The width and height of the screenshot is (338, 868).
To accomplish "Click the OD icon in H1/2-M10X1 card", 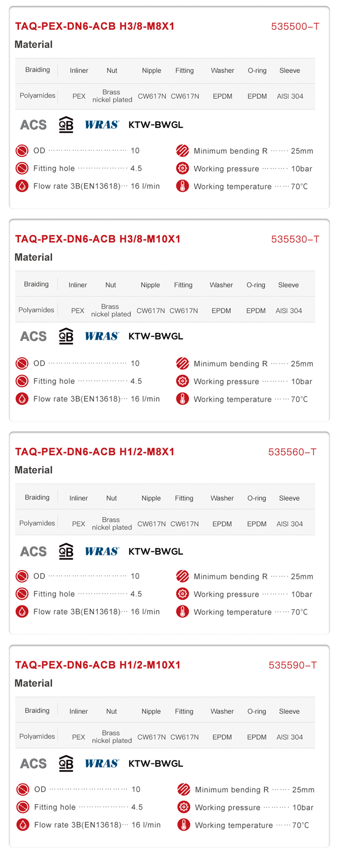I will (x=23, y=789).
